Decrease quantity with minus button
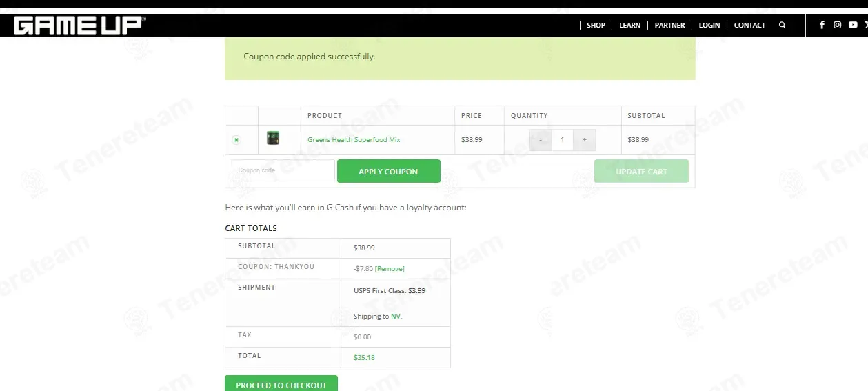 pos(541,140)
